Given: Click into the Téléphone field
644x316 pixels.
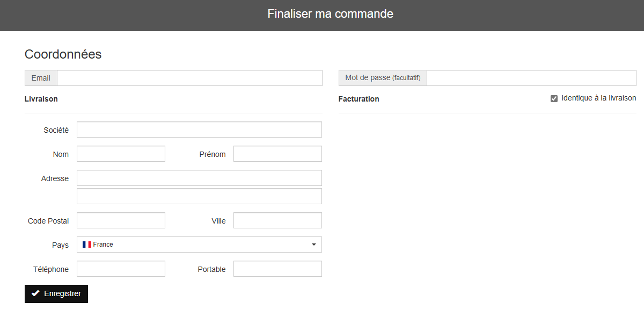Looking at the screenshot, I should pos(121,269).
